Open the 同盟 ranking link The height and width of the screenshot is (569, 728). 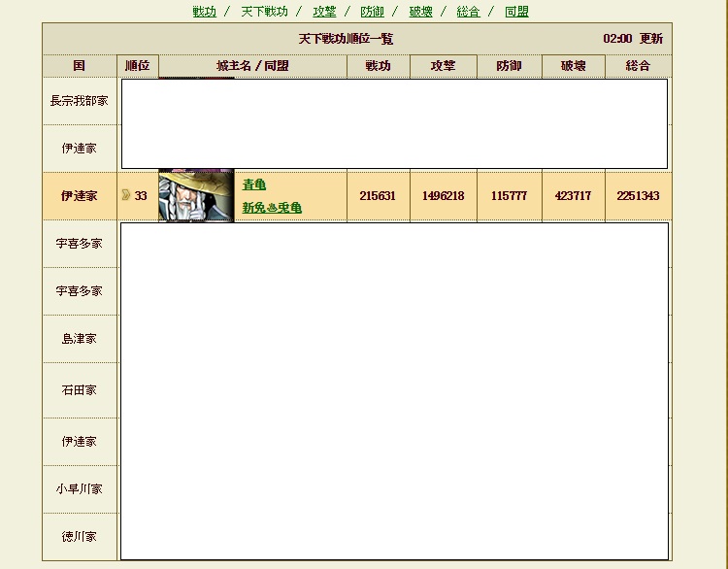(x=516, y=12)
